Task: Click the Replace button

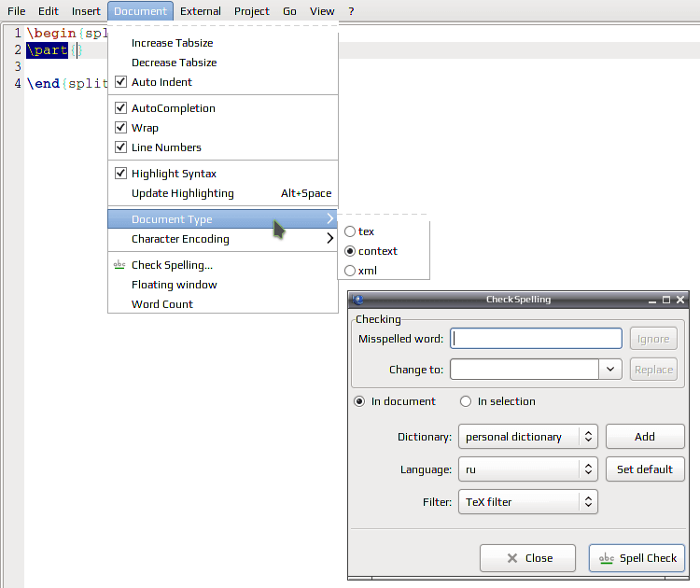Action: point(653,370)
